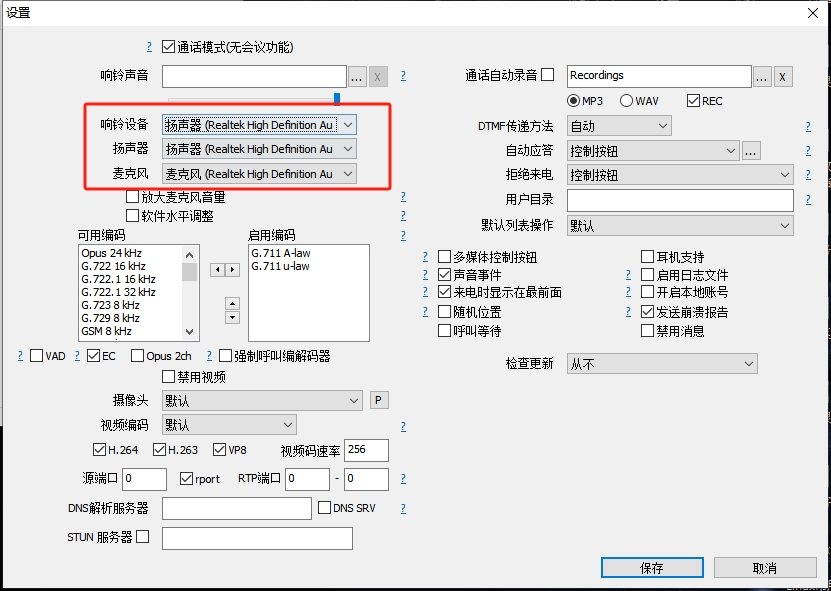Viewport: 831px width, 591px height.
Task: Clear the Recordings path with X button
Action: pos(783,77)
